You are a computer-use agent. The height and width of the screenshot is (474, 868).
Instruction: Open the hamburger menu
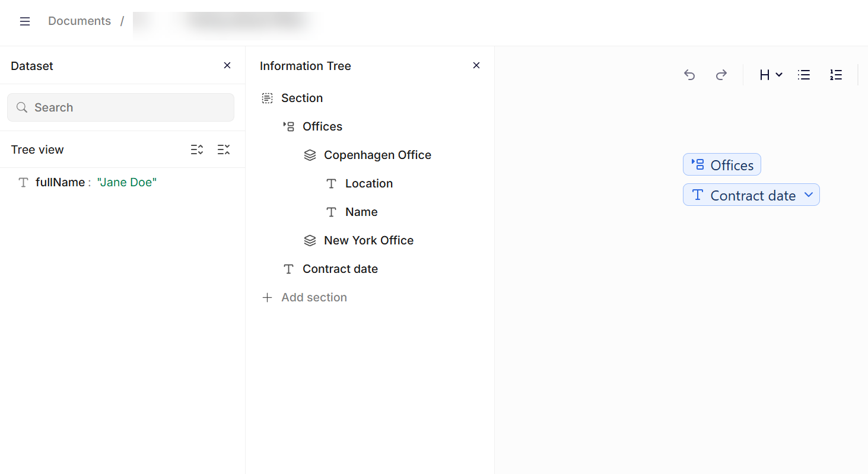pos(25,21)
